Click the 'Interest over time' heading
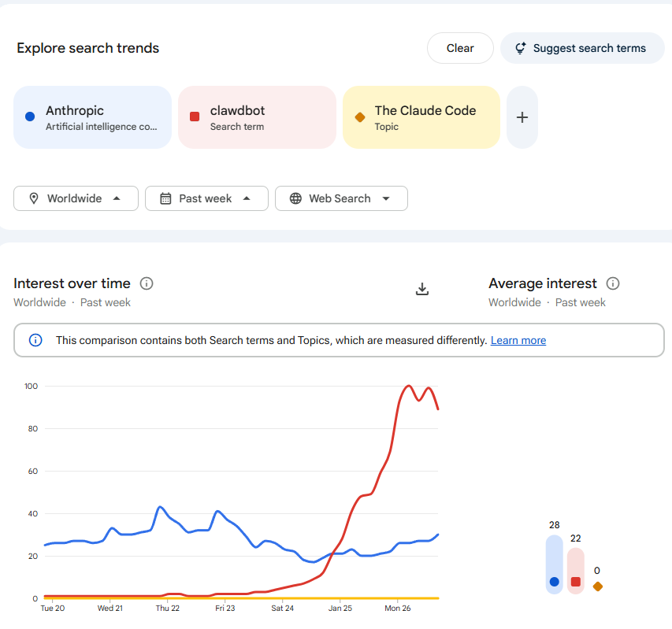Screen dimensions: 672x629 pyautogui.click(x=72, y=283)
